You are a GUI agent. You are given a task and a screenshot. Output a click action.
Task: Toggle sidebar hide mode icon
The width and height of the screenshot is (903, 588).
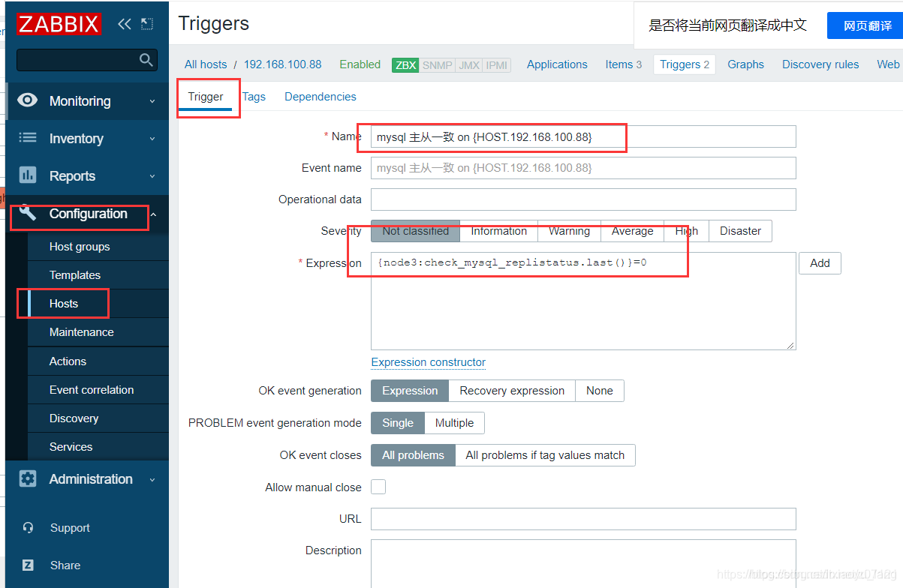[147, 24]
